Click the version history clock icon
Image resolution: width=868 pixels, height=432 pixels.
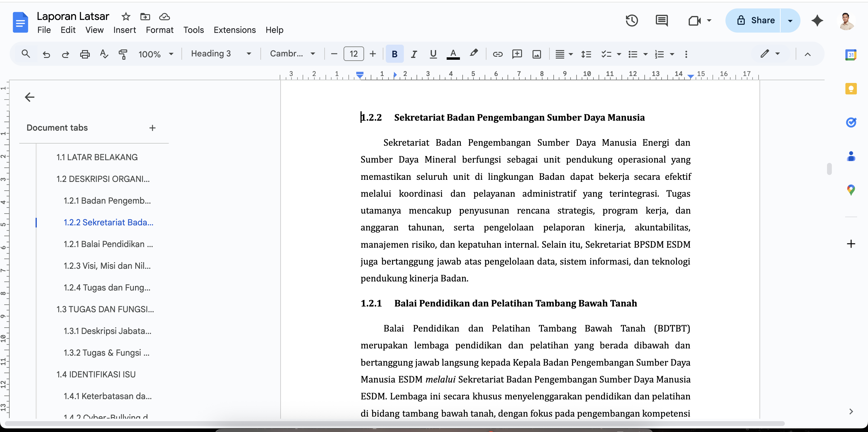[632, 21]
